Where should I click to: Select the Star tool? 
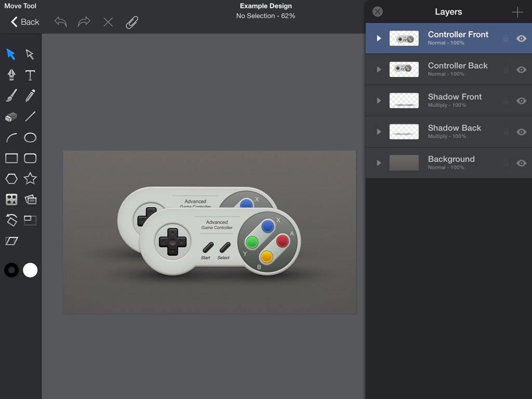coord(30,179)
